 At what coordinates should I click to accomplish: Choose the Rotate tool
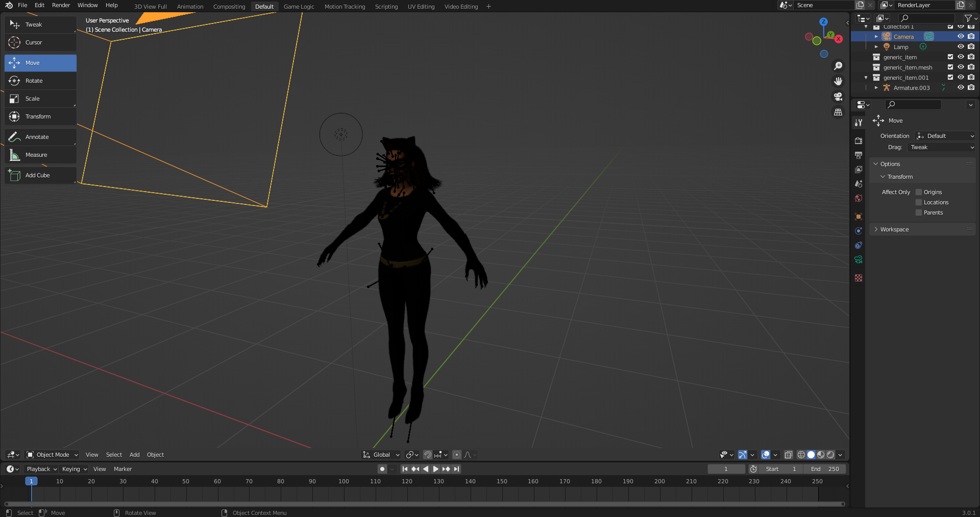40,81
